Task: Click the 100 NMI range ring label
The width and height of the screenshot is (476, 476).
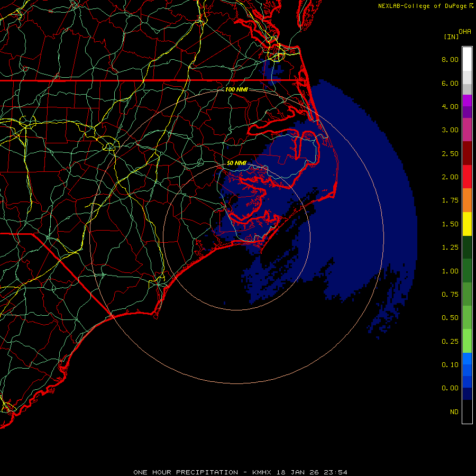Action: click(236, 89)
